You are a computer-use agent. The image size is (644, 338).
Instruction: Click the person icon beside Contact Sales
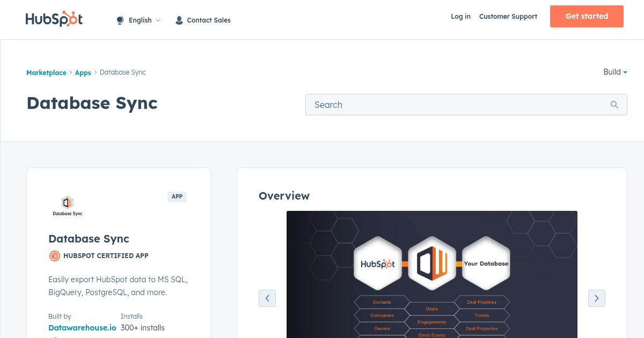[179, 20]
